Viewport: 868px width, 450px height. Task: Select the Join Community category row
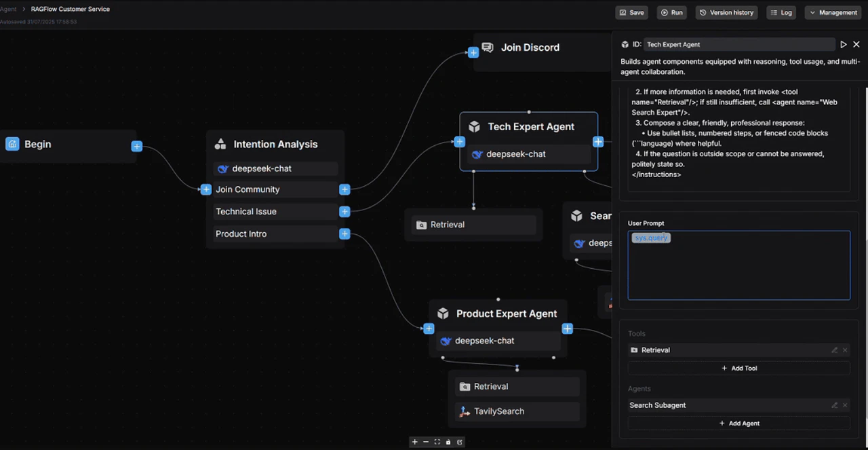[275, 189]
